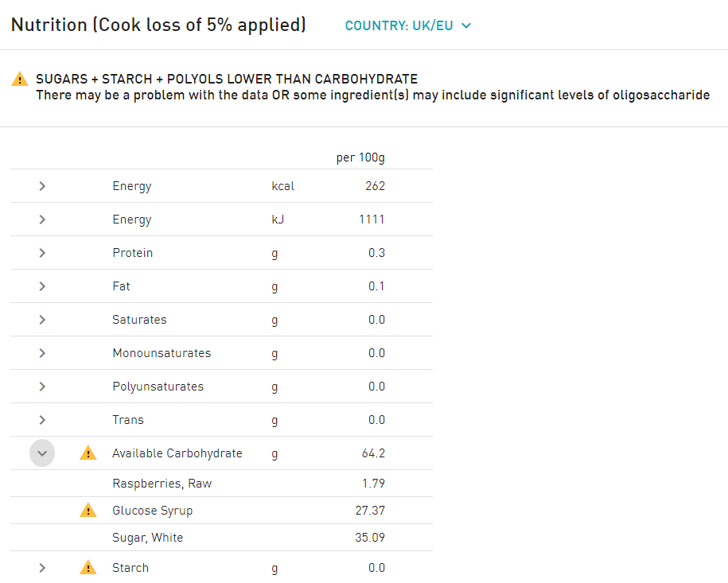Viewport: 728px width, 583px height.
Task: Expand the Polyunsaturates row
Action: (x=41, y=386)
